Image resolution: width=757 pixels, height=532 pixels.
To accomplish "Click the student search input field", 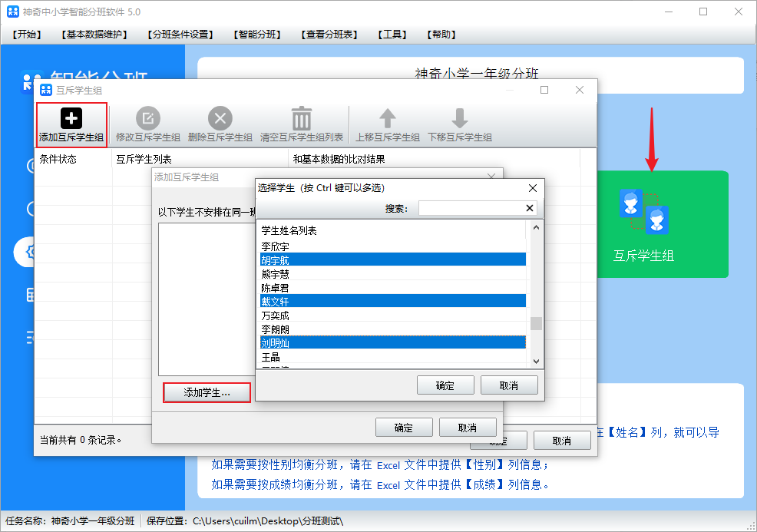I will pos(471,208).
